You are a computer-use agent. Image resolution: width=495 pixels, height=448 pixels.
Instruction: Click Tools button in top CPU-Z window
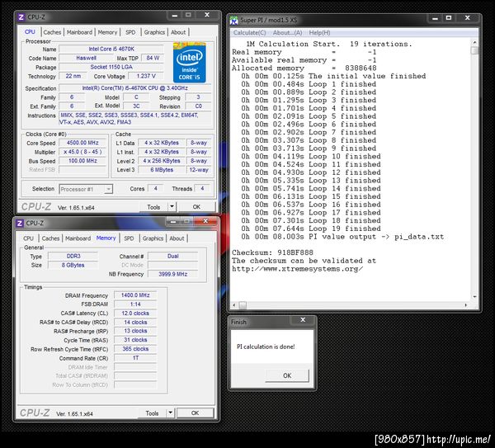click(x=153, y=207)
